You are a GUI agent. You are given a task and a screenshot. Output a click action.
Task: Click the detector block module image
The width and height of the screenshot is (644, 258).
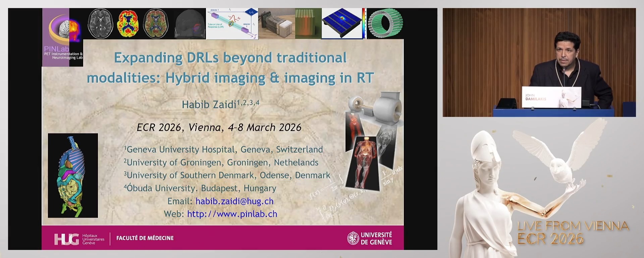[277, 24]
